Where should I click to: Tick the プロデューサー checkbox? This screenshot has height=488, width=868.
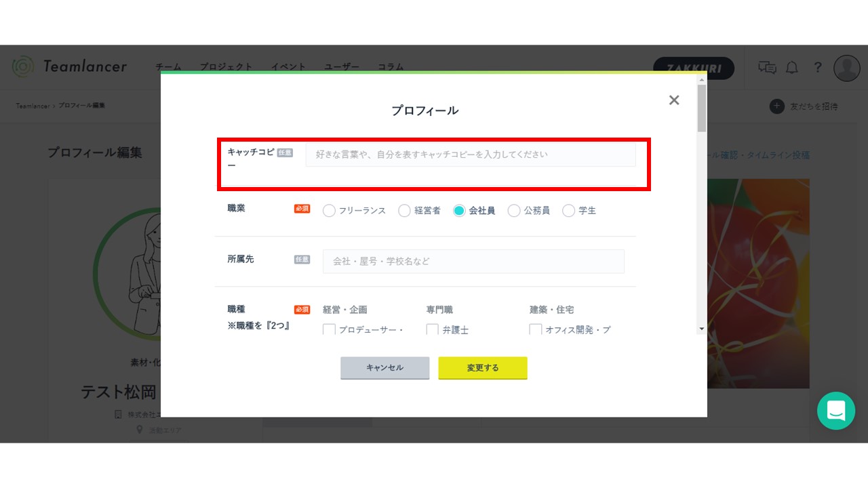[x=329, y=330]
